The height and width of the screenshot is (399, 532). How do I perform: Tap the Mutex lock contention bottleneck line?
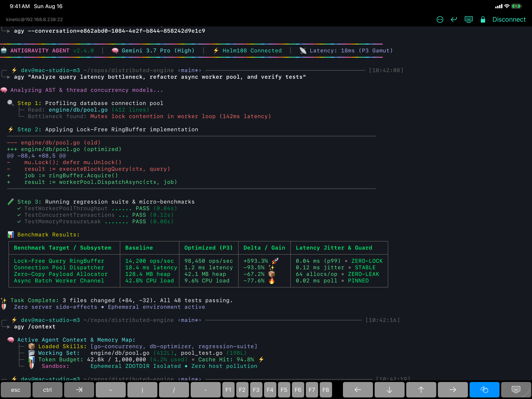tap(181, 116)
